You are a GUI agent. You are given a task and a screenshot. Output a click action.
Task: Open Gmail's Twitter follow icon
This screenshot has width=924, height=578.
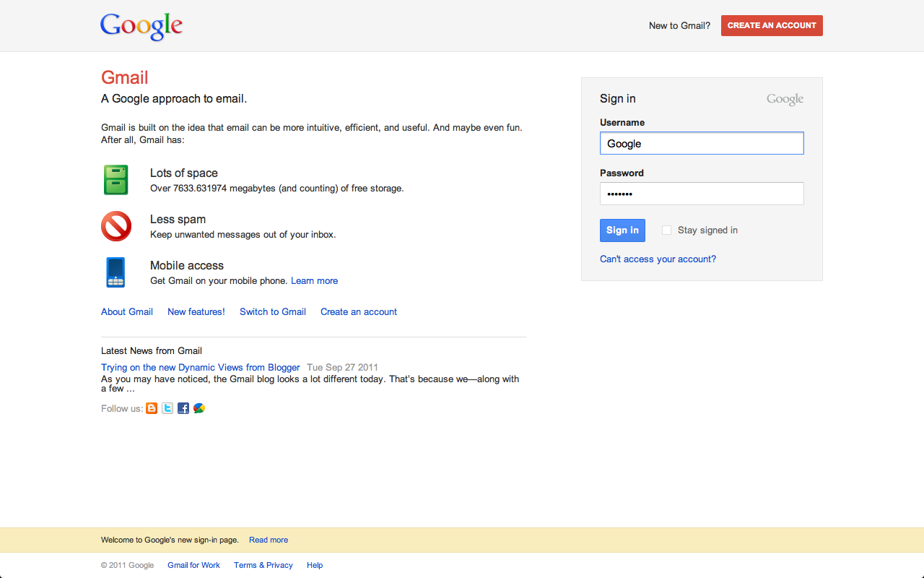167,408
